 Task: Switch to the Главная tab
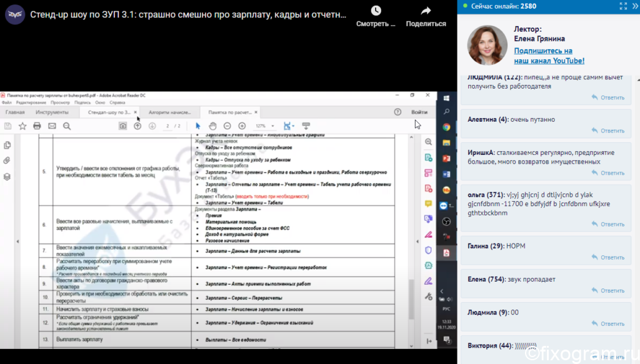click(x=15, y=112)
